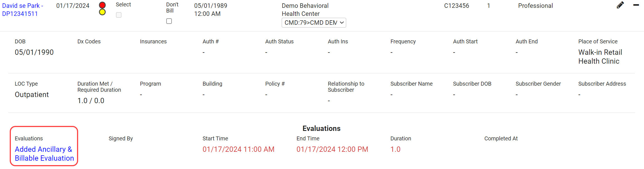644x169 pixels.
Task: Collapse the row with the minus icon
Action: click(x=636, y=5)
